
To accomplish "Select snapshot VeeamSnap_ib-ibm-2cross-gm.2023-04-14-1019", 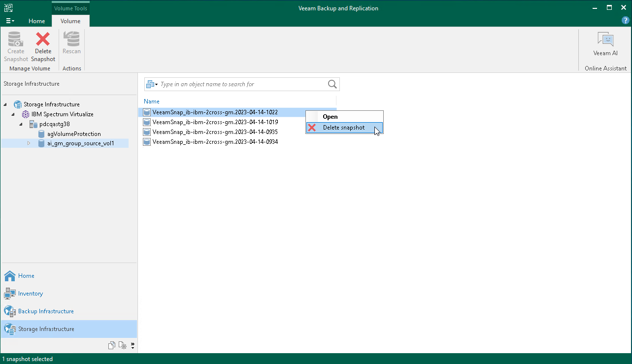I will (215, 122).
